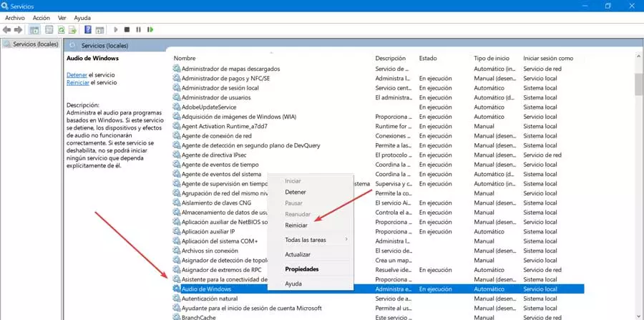The height and width of the screenshot is (320, 644).
Task: Click the Forward arrow in the toolbar
Action: tap(18, 29)
